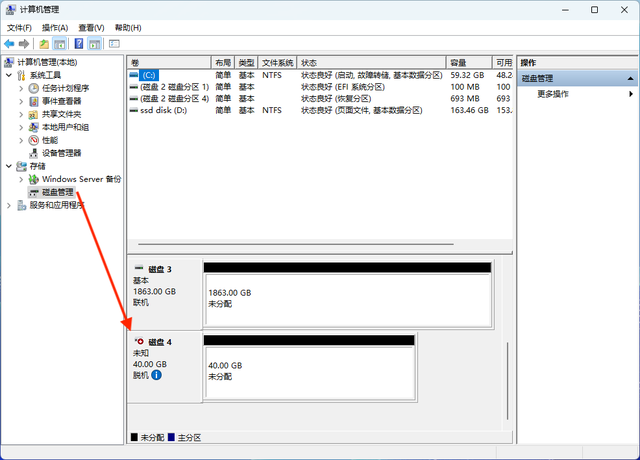Click the Up one level folder icon
The width and height of the screenshot is (640, 460).
click(44, 44)
